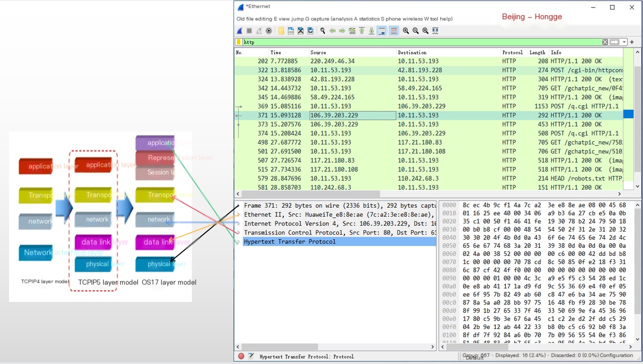Image resolution: width=643 pixels, height=364 pixels.
Task: Click the Configuration profile in status bar
Action: pyautogui.click(x=616, y=355)
